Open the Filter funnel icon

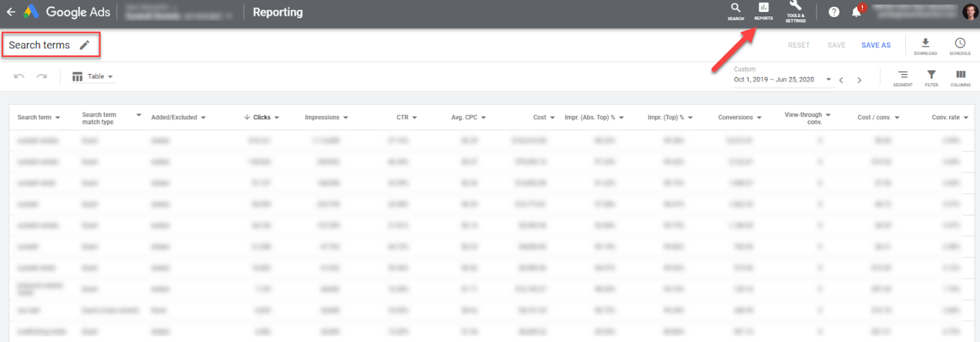[x=931, y=77]
